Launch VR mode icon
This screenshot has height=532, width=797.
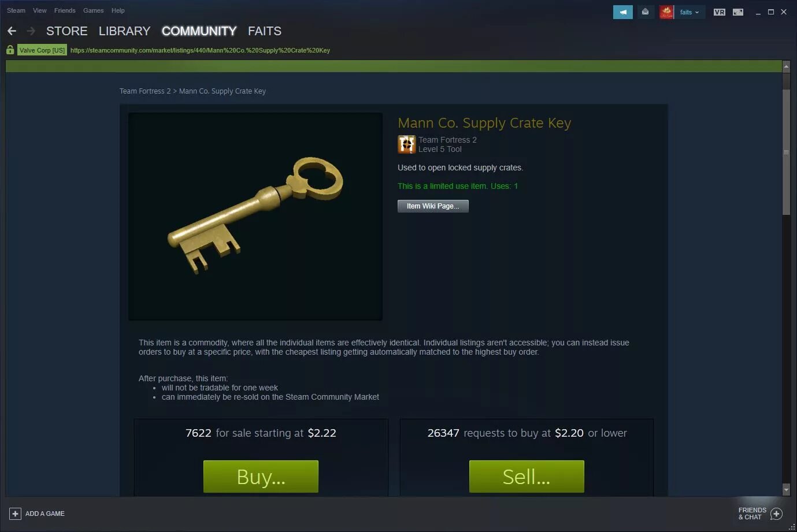pos(719,12)
